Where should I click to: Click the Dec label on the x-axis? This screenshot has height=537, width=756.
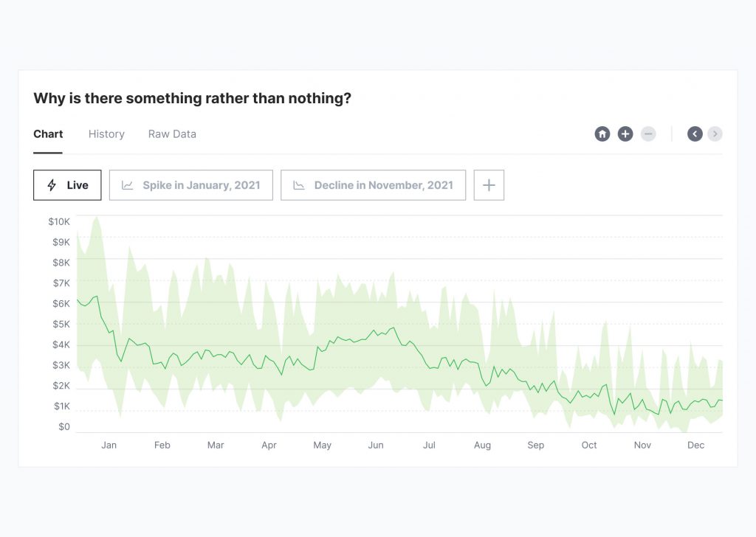695,446
